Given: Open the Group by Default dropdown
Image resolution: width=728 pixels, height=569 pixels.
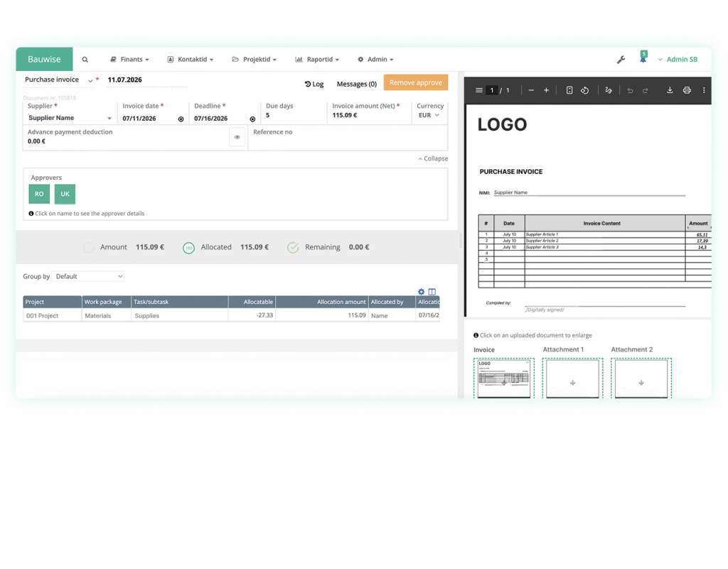Looking at the screenshot, I should (88, 276).
